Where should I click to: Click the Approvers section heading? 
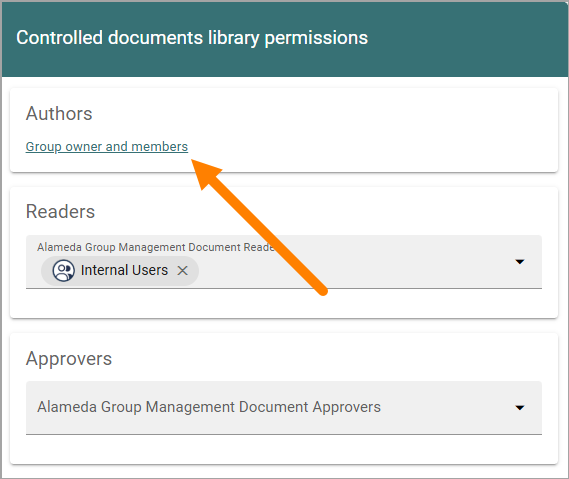click(69, 359)
